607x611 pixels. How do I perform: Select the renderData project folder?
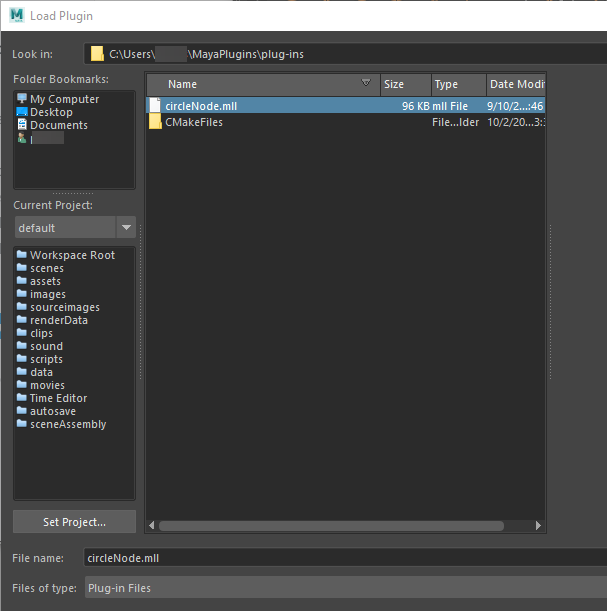tap(59, 320)
